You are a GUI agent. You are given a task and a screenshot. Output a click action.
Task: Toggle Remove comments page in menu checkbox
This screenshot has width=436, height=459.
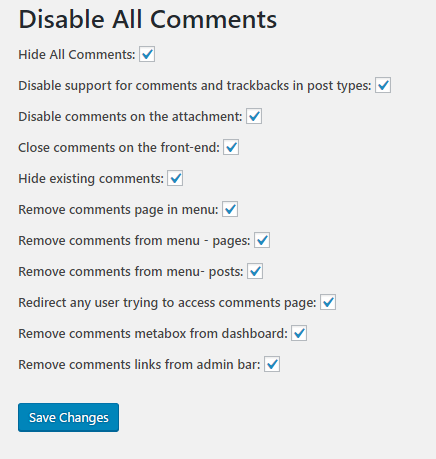(230, 209)
